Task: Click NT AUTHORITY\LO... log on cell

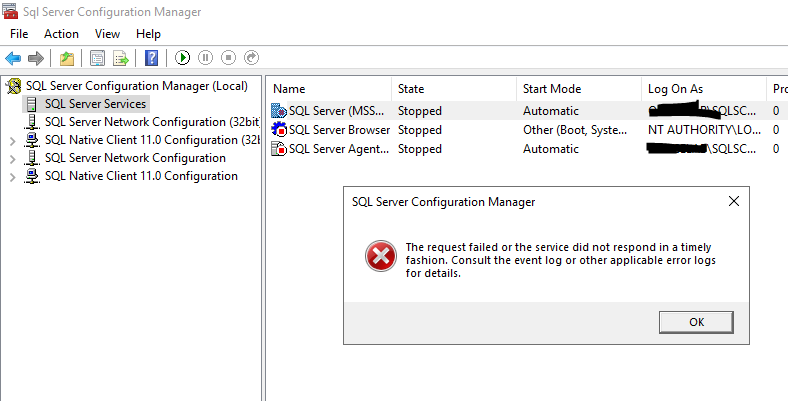Action: (x=704, y=130)
